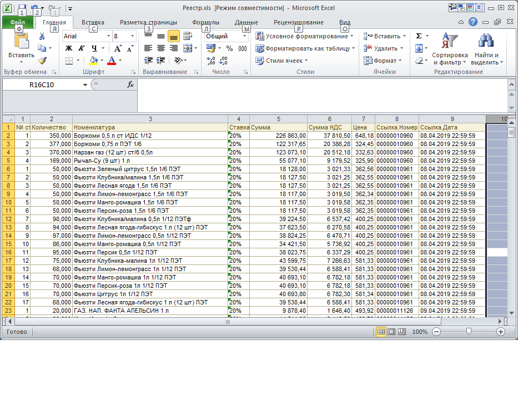Apply percent style format
Screen dimensions: 518x420
(230, 48)
